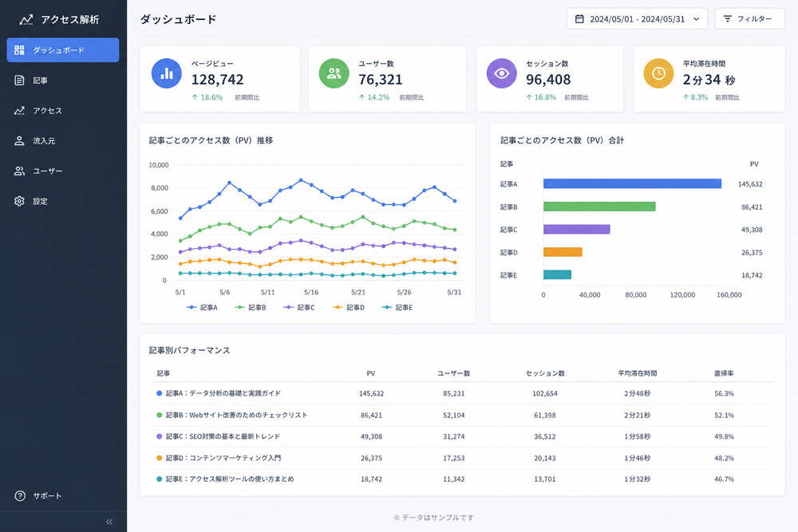
Task: Click the blue ページビュー bar chart icon
Action: [x=167, y=73]
